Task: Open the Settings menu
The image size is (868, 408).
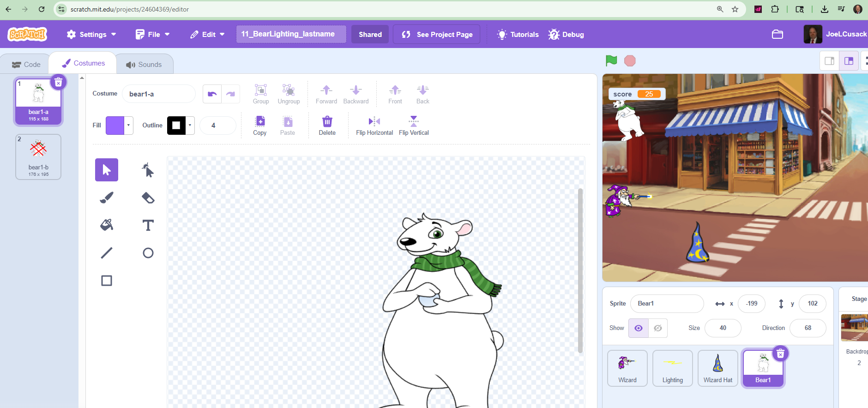Action: click(x=91, y=35)
